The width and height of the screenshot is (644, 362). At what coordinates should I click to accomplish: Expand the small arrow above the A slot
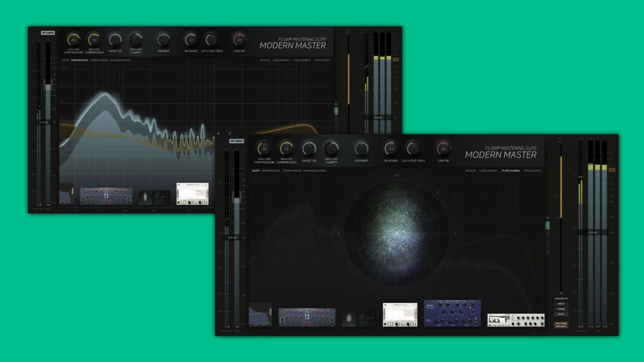[547, 218]
